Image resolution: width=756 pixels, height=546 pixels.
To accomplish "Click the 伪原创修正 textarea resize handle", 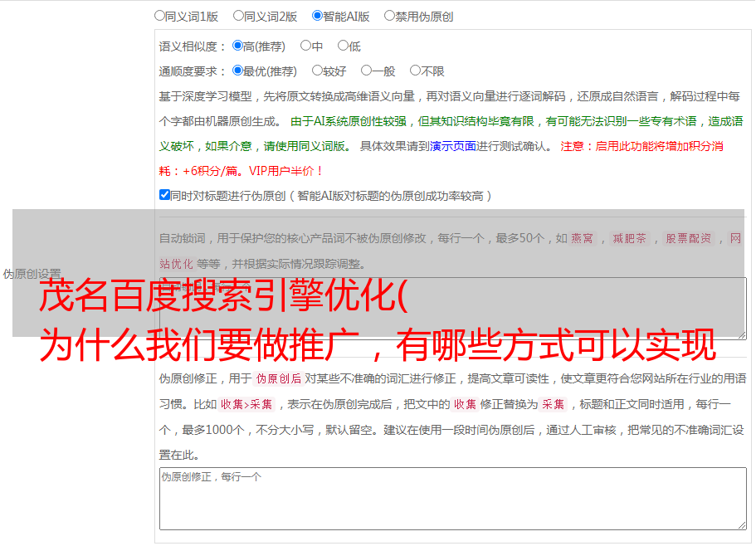I will click(742, 526).
